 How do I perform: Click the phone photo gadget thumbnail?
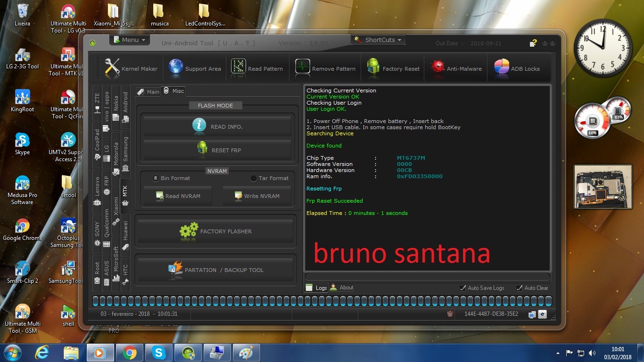point(603,187)
